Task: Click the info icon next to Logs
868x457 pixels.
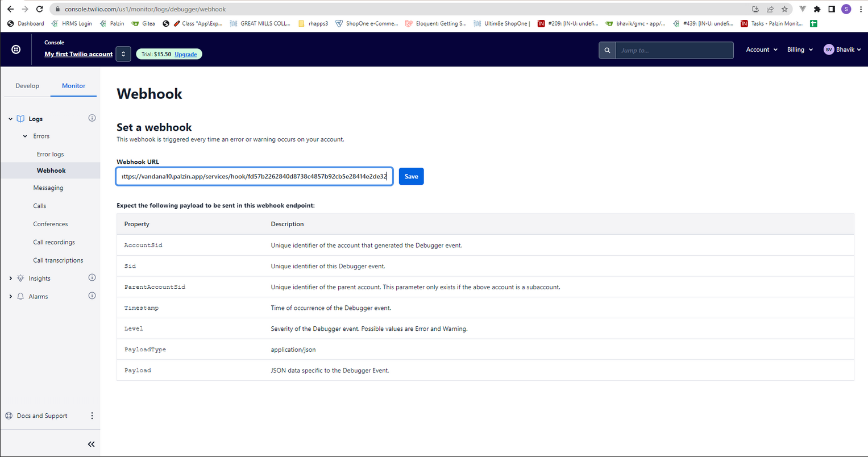Action: click(x=92, y=118)
